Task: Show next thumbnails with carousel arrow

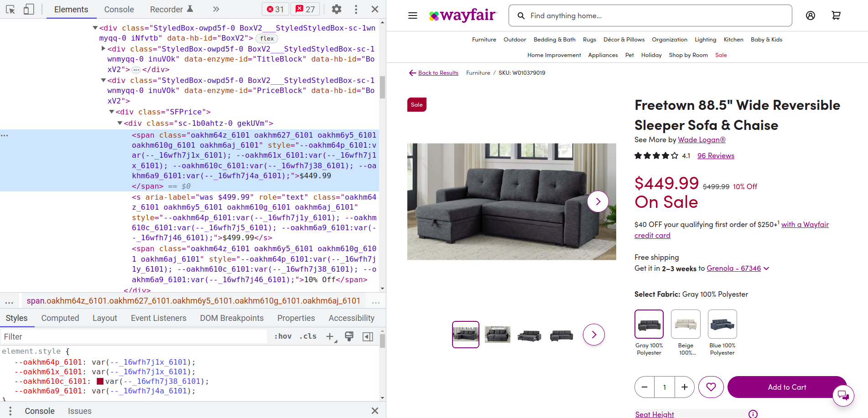Action: click(594, 335)
